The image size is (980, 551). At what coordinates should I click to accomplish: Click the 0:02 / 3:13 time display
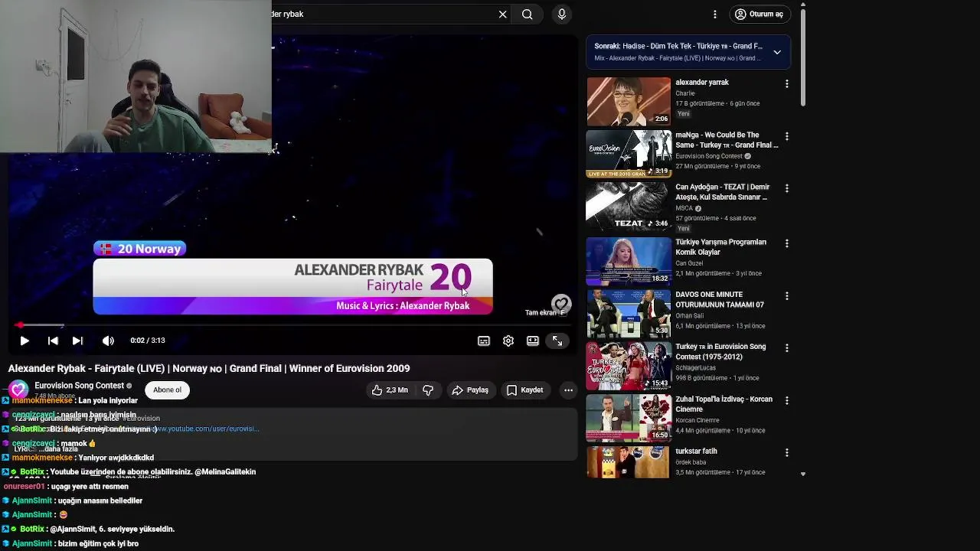click(x=148, y=341)
